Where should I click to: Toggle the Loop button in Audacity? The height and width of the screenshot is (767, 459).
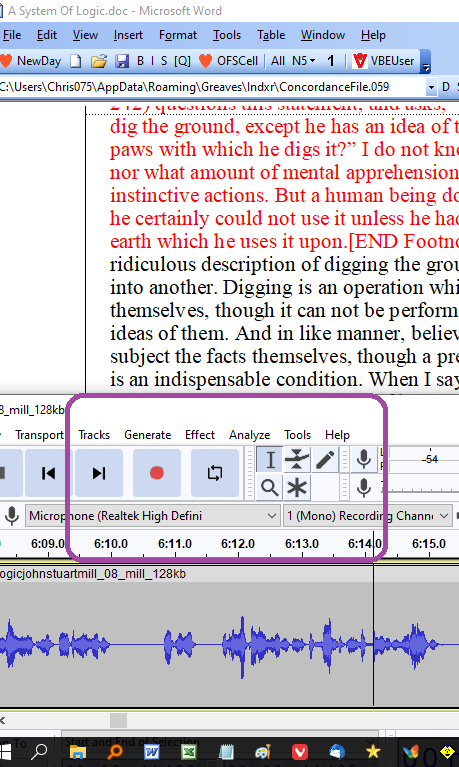click(215, 473)
